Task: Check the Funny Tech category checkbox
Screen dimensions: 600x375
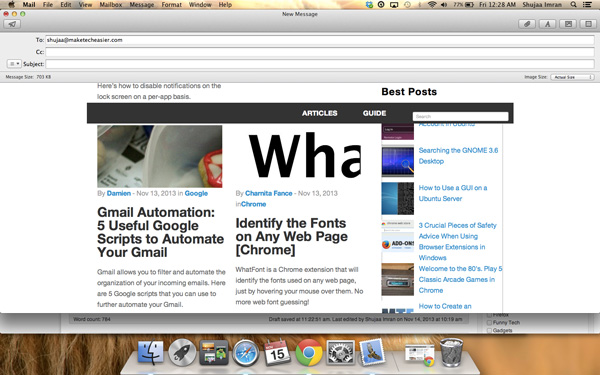Action: [489, 323]
